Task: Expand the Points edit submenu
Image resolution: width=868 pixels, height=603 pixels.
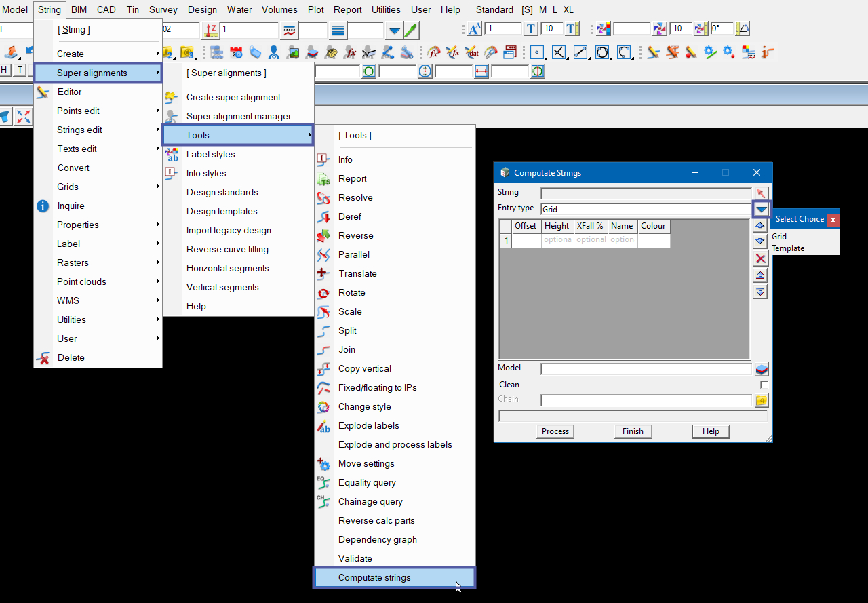Action: pyautogui.click(x=78, y=111)
